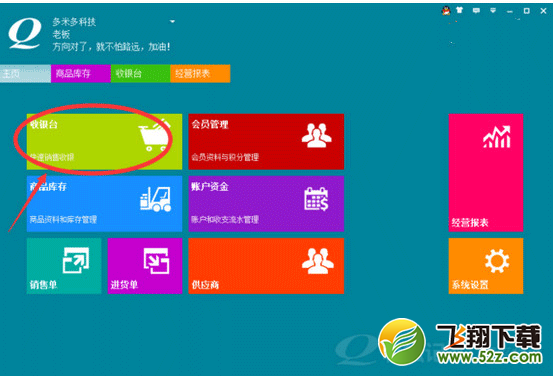This screenshot has width=553, height=376.
Task: Switch to the 主页 home tab
Action: click(25, 73)
